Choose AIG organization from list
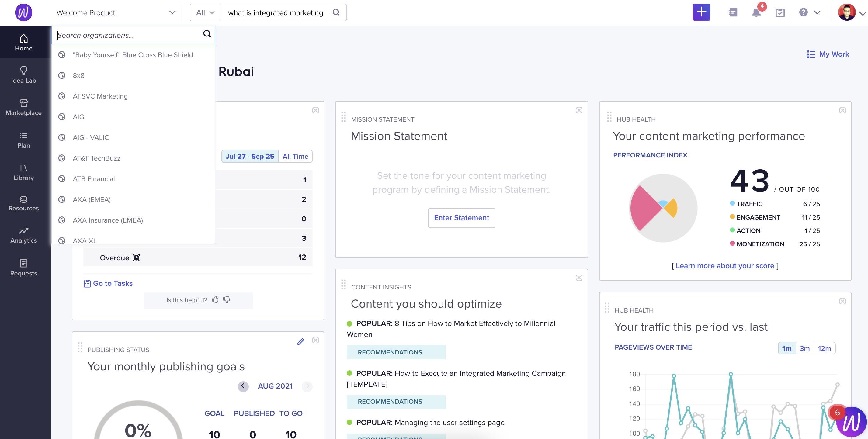The height and width of the screenshot is (439, 868). click(133, 116)
